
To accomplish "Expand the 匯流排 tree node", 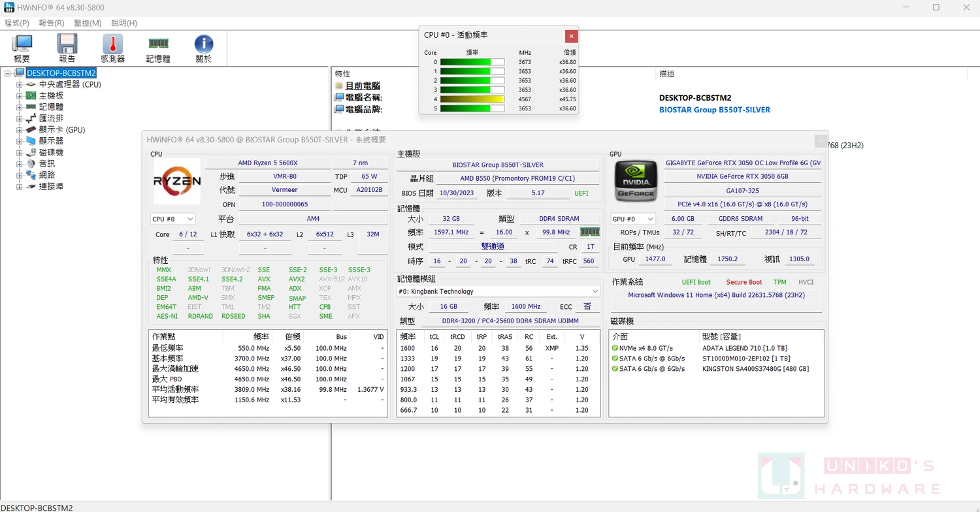I will pyautogui.click(x=20, y=118).
